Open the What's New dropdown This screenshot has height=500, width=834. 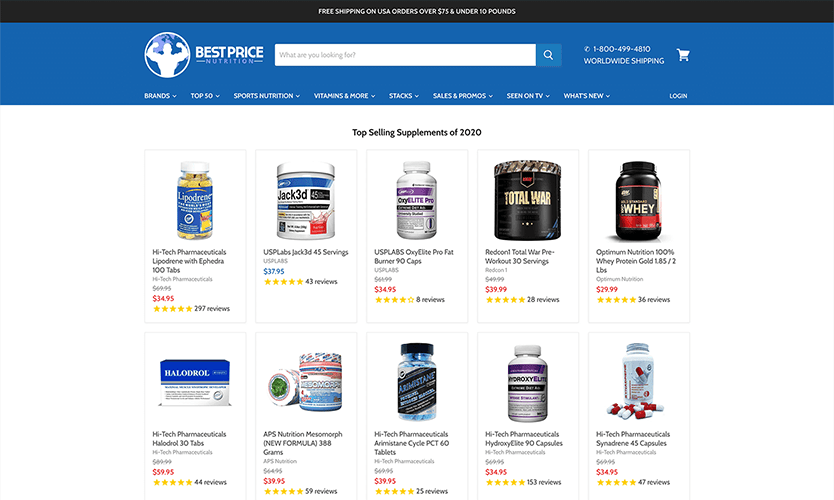[587, 96]
